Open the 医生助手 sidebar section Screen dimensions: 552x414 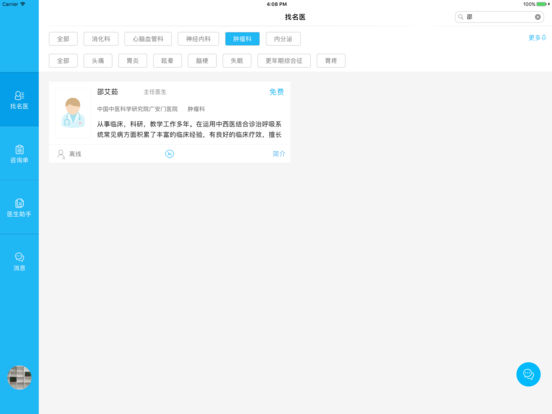click(19, 208)
